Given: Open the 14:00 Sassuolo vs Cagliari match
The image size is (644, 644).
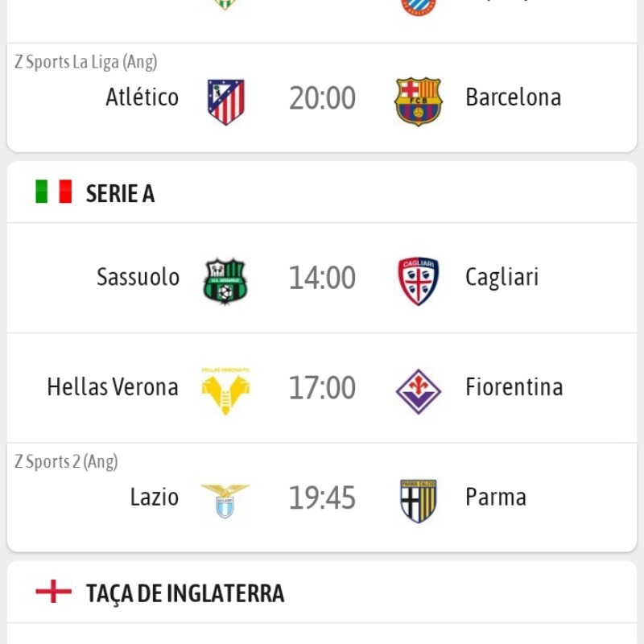Looking at the screenshot, I should click(322, 278).
